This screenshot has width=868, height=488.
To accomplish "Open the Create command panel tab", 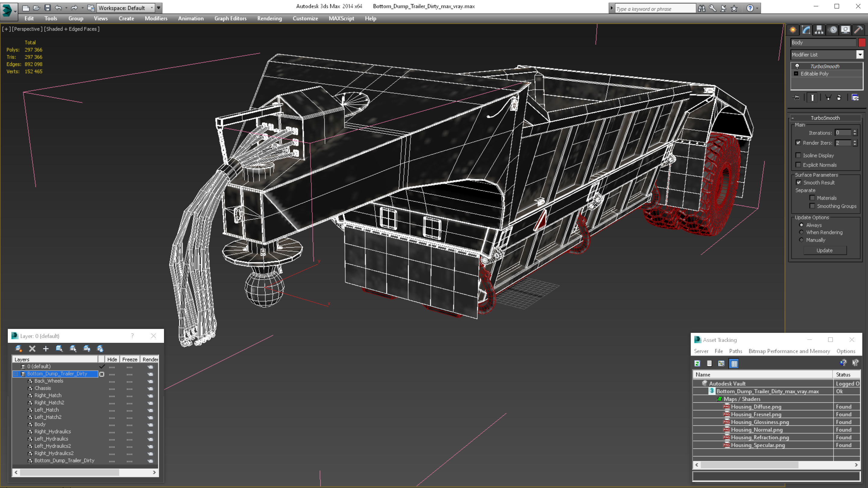I will (x=793, y=30).
